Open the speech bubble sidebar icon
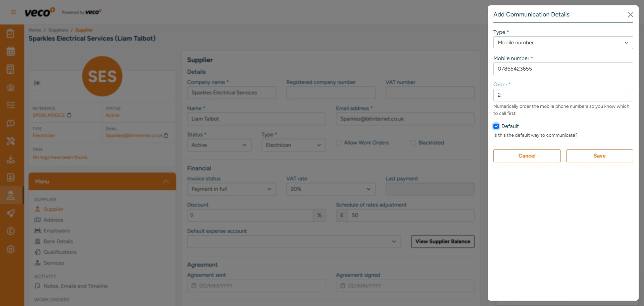The height and width of the screenshot is (306, 644). 11,123
